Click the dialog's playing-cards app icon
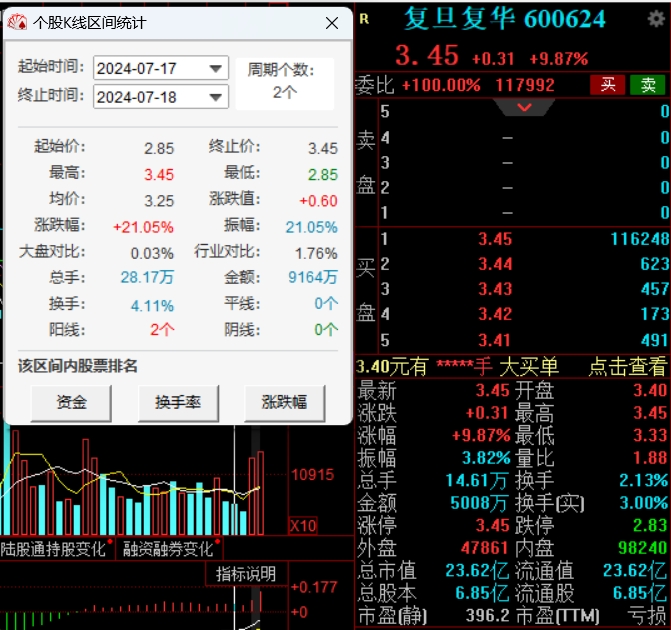Image resolution: width=671 pixels, height=630 pixels. (18, 22)
